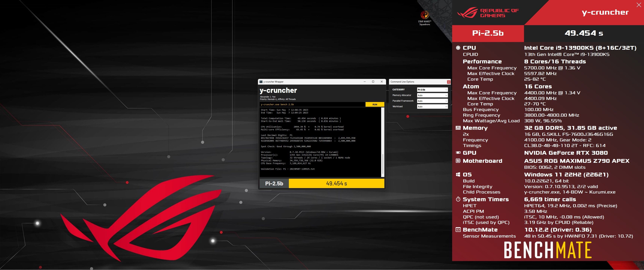Click the GPU card icon in BenchMate panel
Image resolution: width=644 pixels, height=270 pixels.
(x=458, y=153)
